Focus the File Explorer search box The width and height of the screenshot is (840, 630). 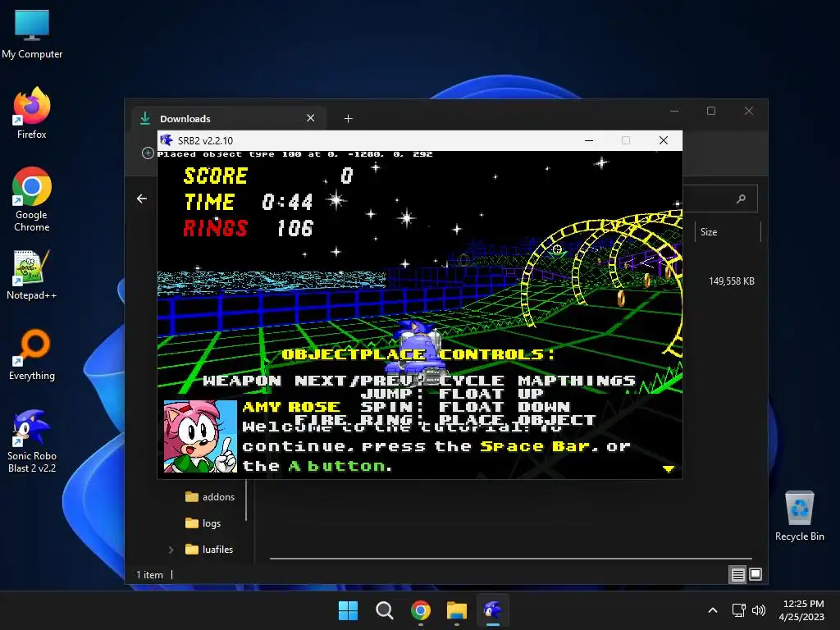coord(720,199)
